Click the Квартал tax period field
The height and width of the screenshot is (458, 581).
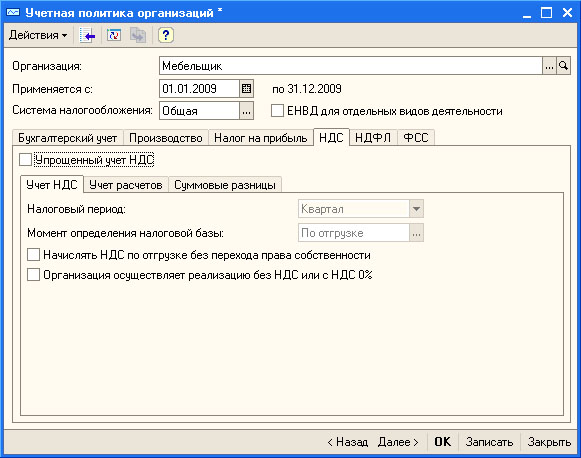click(354, 209)
